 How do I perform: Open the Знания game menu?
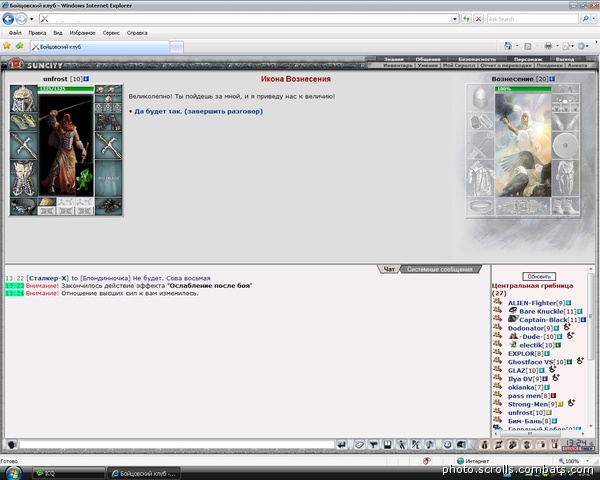(394, 59)
